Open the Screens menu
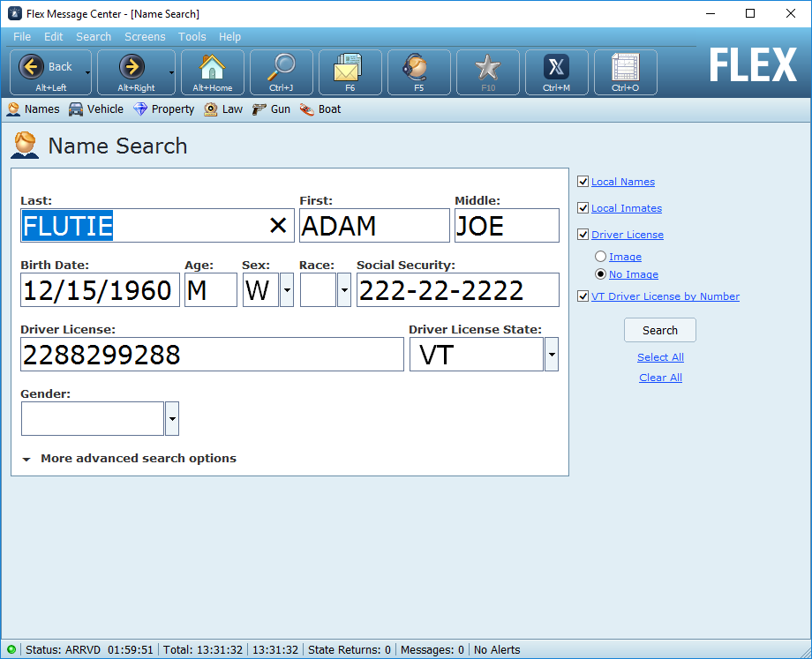The width and height of the screenshot is (812, 659). tap(145, 37)
